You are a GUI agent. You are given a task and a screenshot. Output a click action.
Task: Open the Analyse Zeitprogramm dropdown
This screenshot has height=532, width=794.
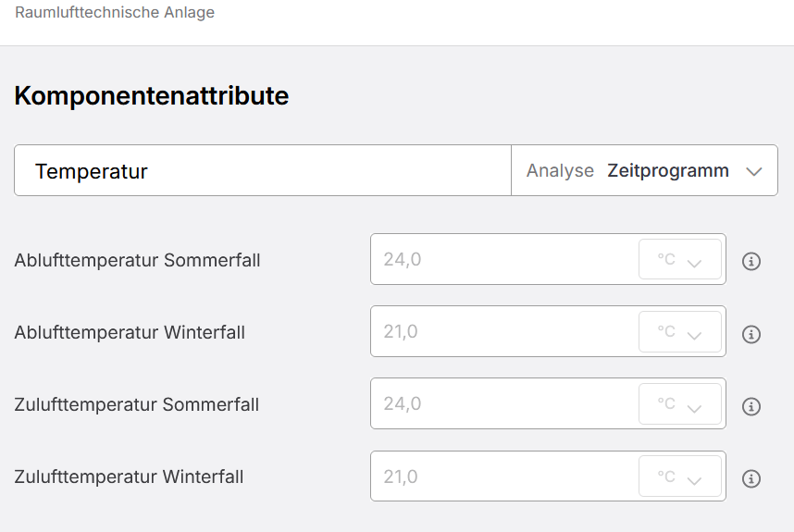pos(644,170)
